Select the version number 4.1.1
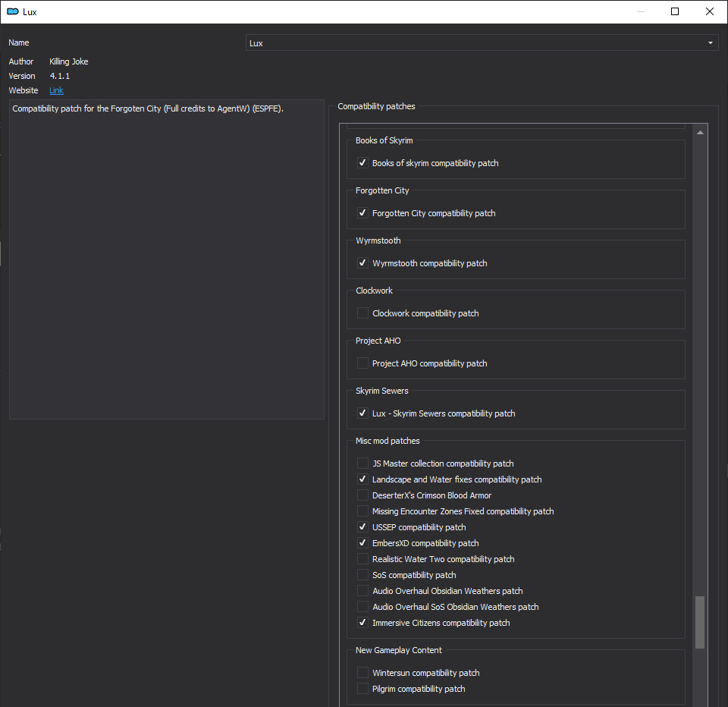 60,76
